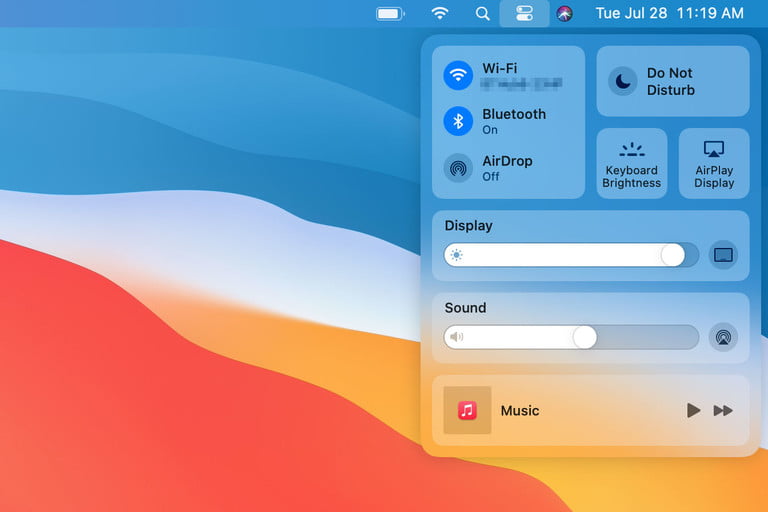Toggle Do Not Disturb moon icon

tap(623, 81)
